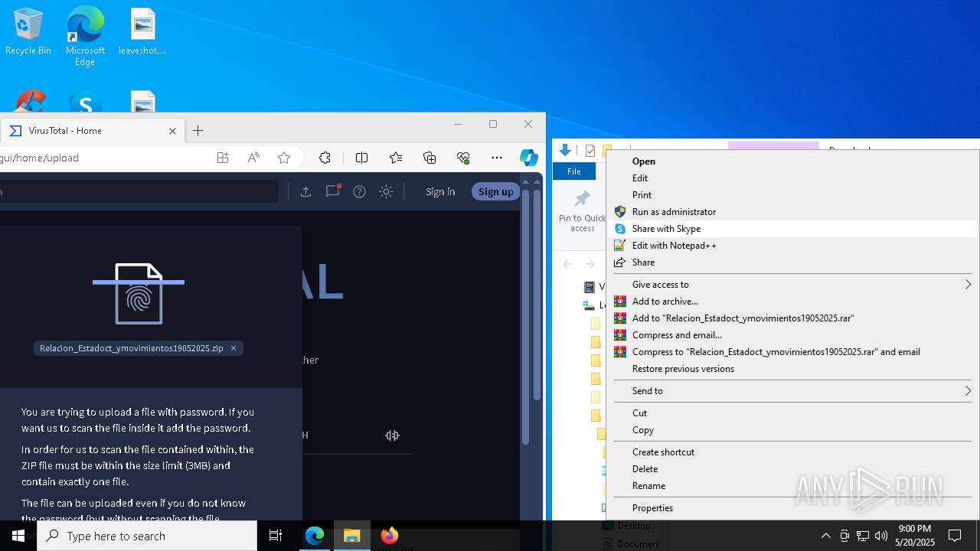Select Create shortcut menu entry
The width and height of the screenshot is (980, 551).
click(x=792, y=452)
